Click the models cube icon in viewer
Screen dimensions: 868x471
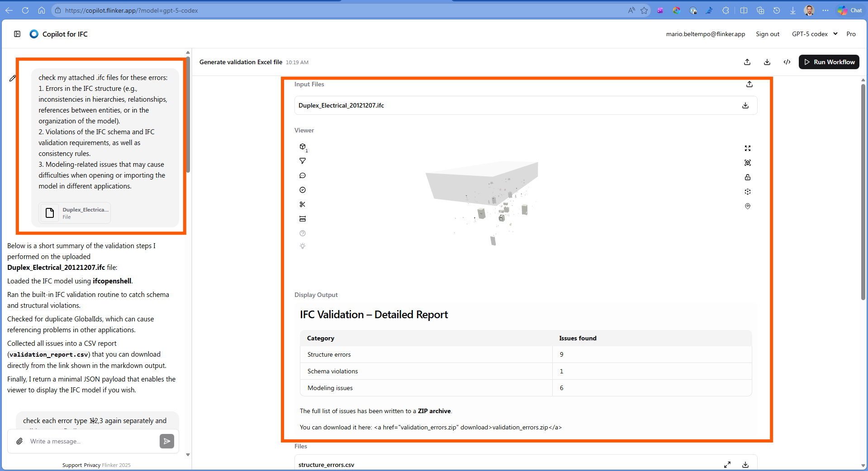(303, 146)
